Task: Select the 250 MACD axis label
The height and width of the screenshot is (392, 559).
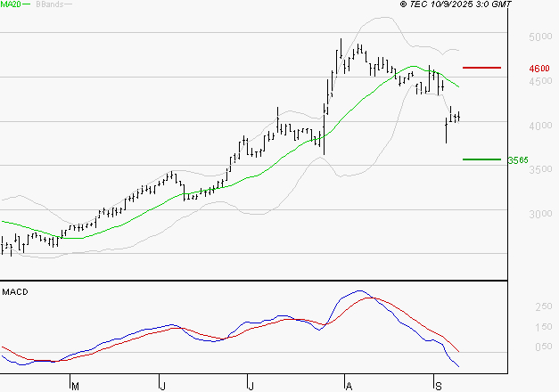Action: pos(544,306)
